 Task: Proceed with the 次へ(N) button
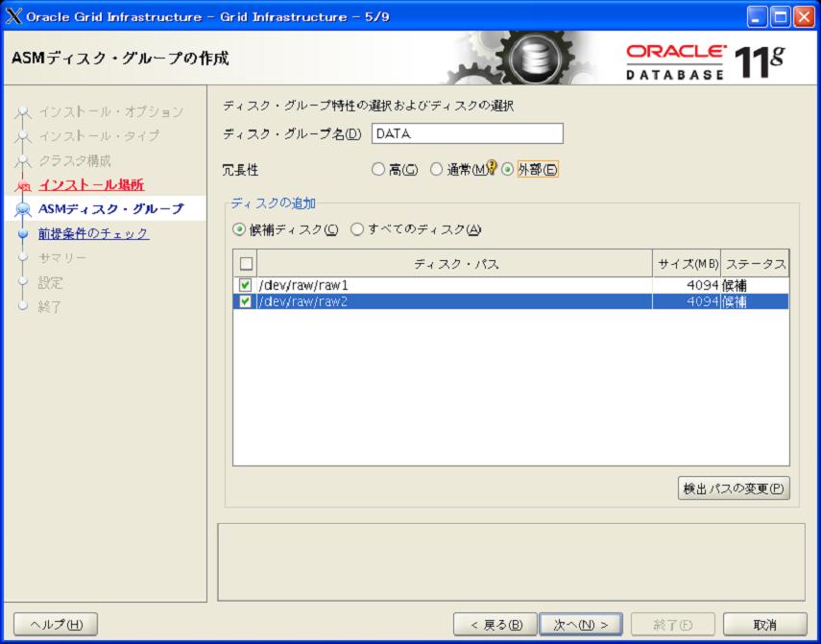pos(581,625)
